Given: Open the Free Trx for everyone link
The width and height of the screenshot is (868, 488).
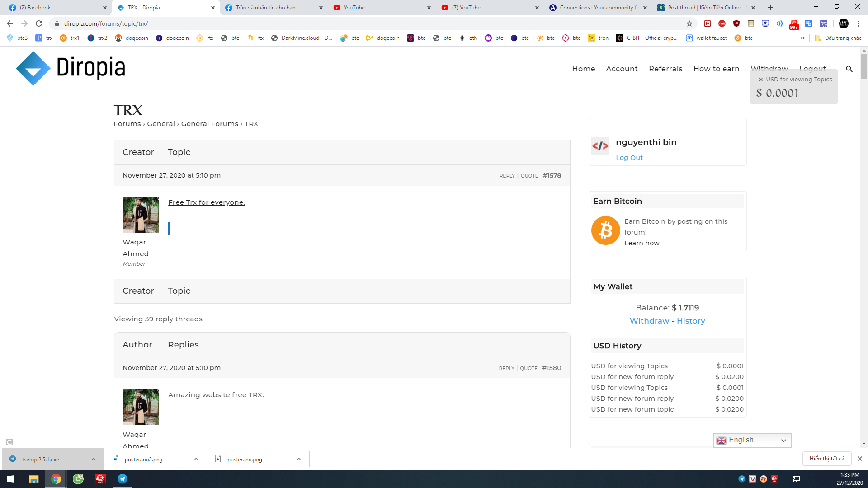Looking at the screenshot, I should point(207,202).
